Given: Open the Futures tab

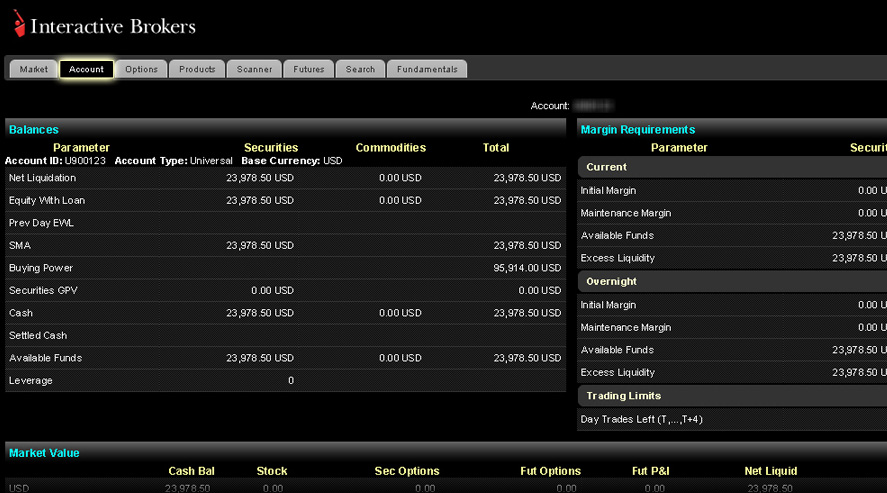Looking at the screenshot, I should (308, 69).
